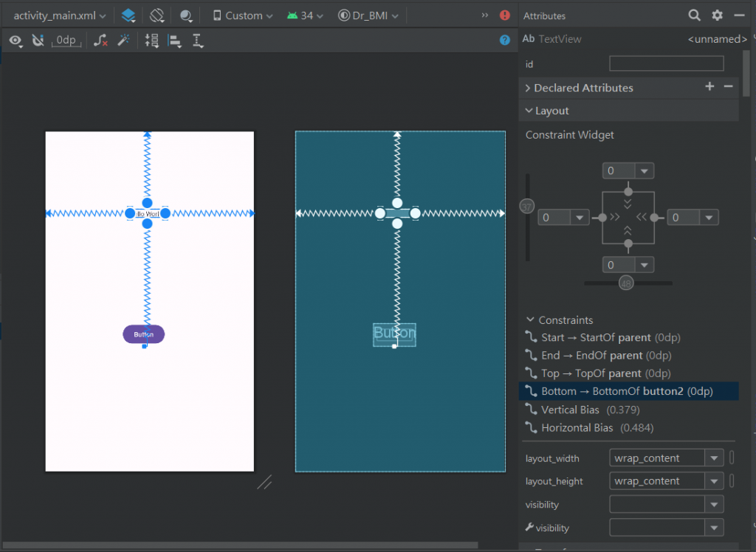
Task: Select the Bottom → BottomOf button2 constraint
Action: click(629, 391)
